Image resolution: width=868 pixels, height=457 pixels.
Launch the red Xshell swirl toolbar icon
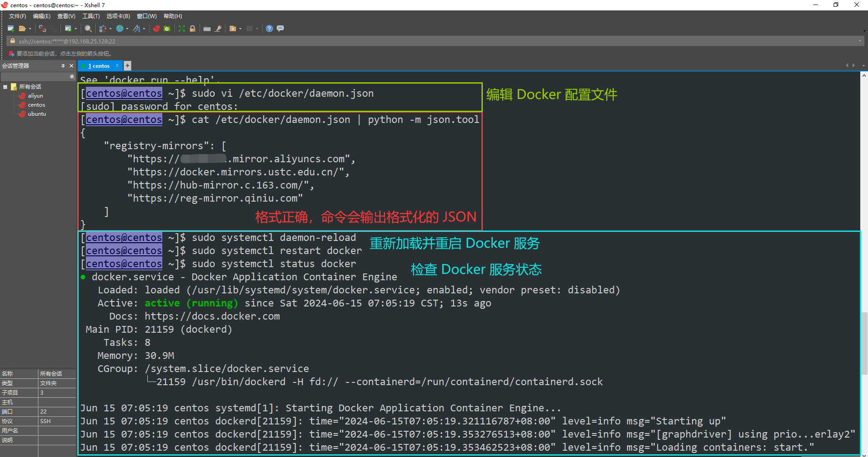156,28
